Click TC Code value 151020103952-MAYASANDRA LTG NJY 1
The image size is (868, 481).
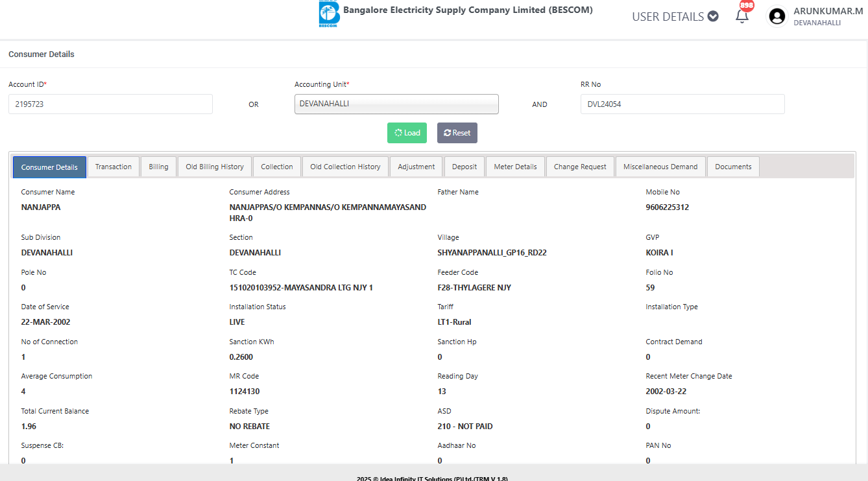[x=301, y=288]
